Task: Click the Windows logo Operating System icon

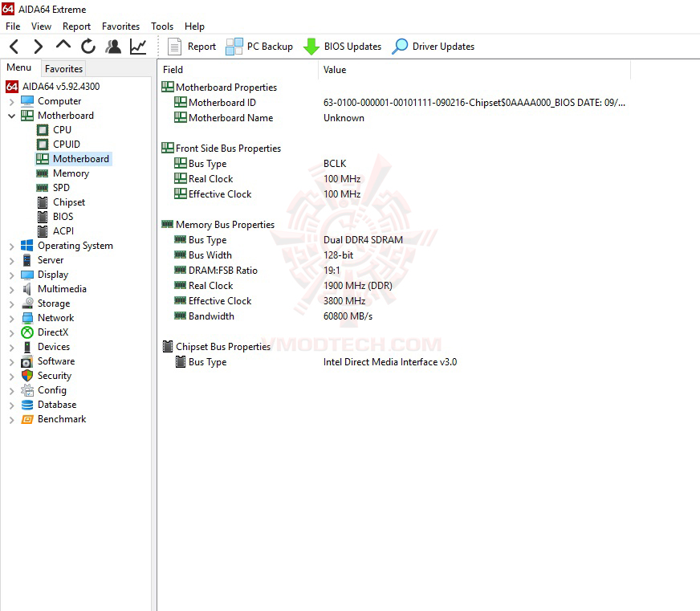Action: coord(26,245)
